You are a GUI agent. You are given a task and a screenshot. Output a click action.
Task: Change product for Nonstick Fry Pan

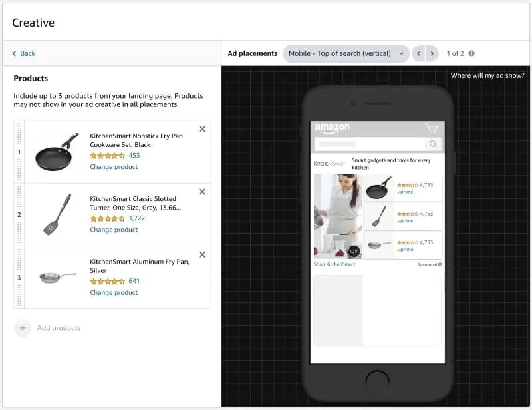point(114,167)
